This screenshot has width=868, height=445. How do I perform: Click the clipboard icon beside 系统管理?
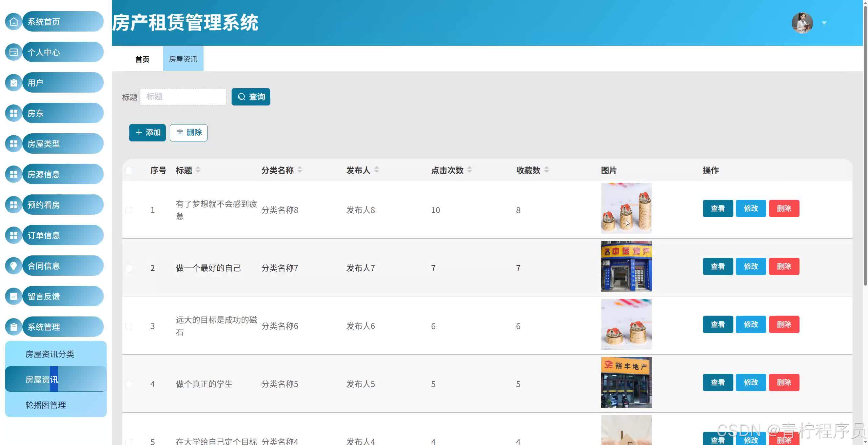pos(14,327)
